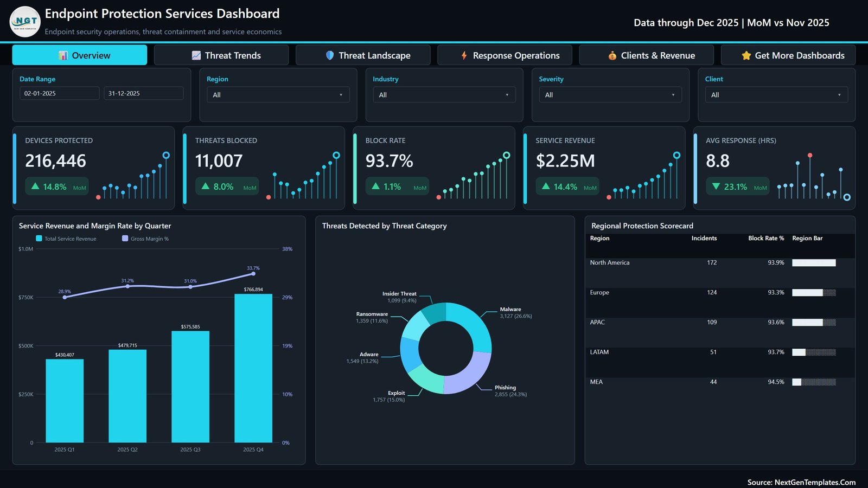
Task: Click the 8.8 Avg Response value
Action: coord(717,160)
